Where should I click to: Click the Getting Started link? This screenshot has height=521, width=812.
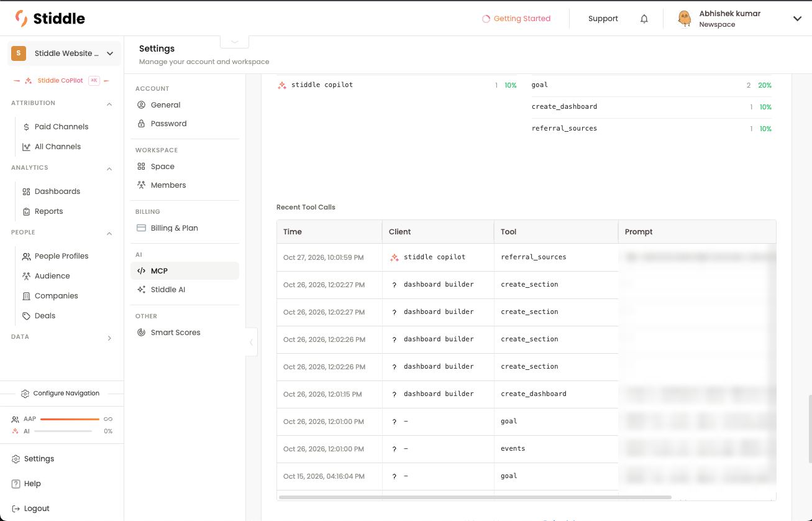(516, 19)
